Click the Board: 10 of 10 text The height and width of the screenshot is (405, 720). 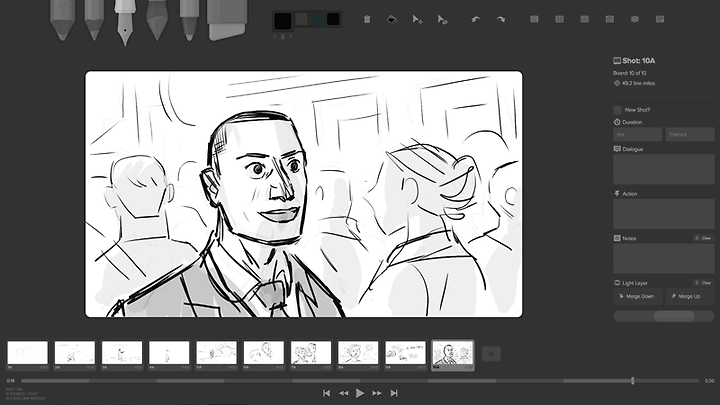(x=630, y=73)
